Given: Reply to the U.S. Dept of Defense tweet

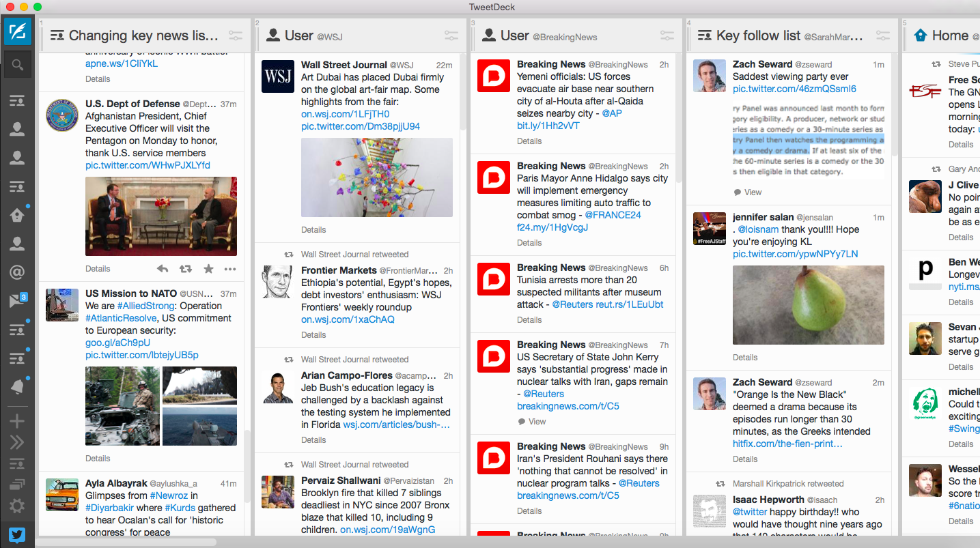Looking at the screenshot, I should [163, 269].
